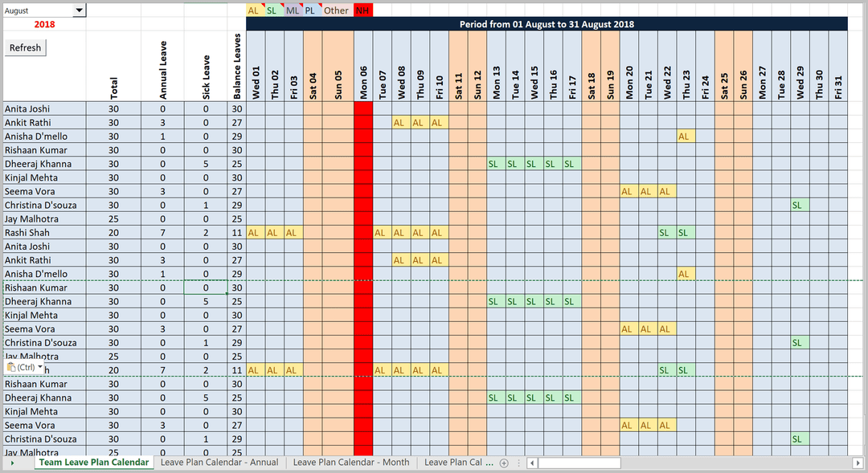Click the Refresh button
Viewport: 868px width, 473px height.
pyautogui.click(x=25, y=48)
